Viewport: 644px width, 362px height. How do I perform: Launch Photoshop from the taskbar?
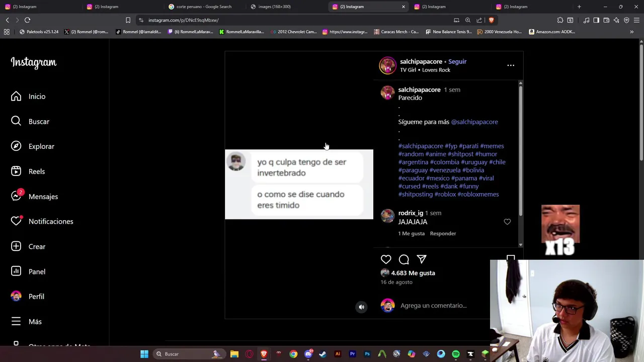tap(367, 354)
